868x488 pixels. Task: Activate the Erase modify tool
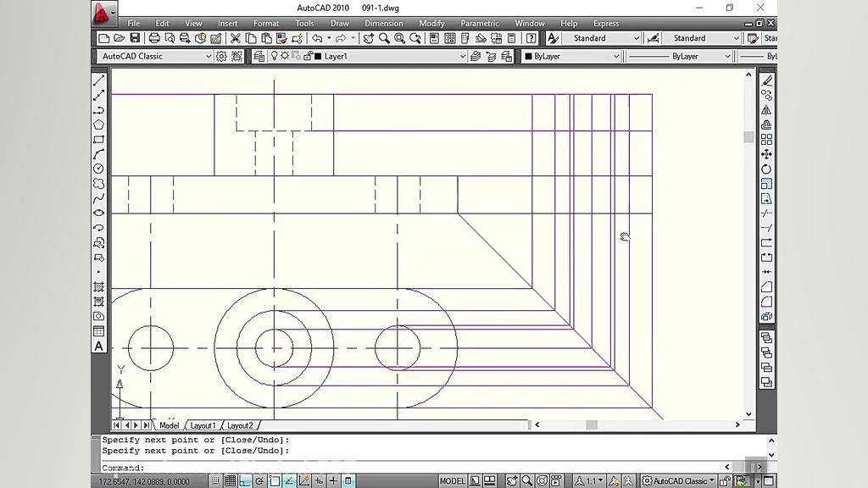[766, 81]
